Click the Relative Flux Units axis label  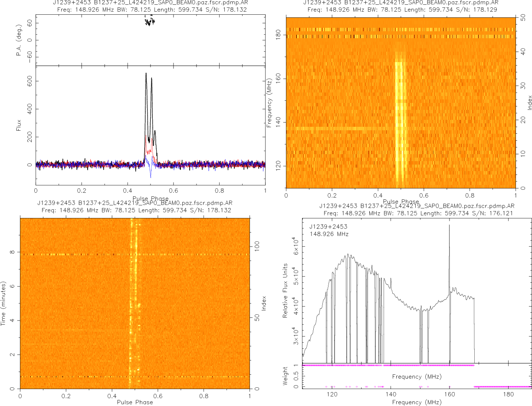286,290
